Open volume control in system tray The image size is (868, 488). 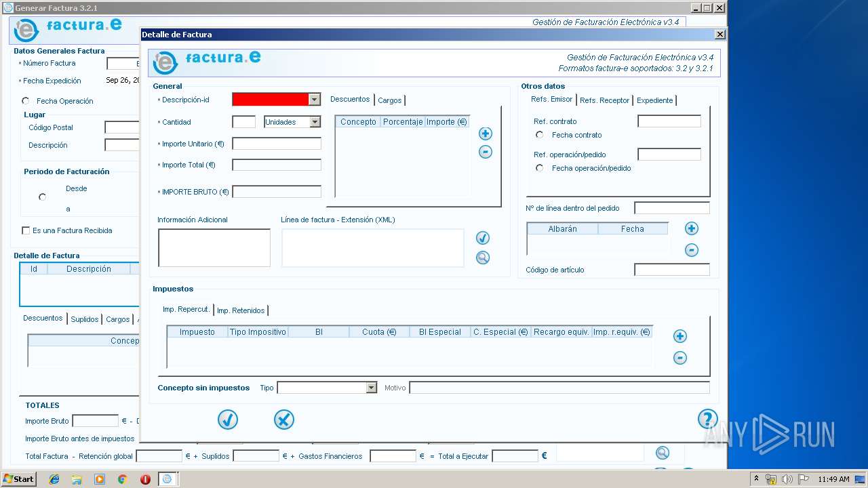787,479
